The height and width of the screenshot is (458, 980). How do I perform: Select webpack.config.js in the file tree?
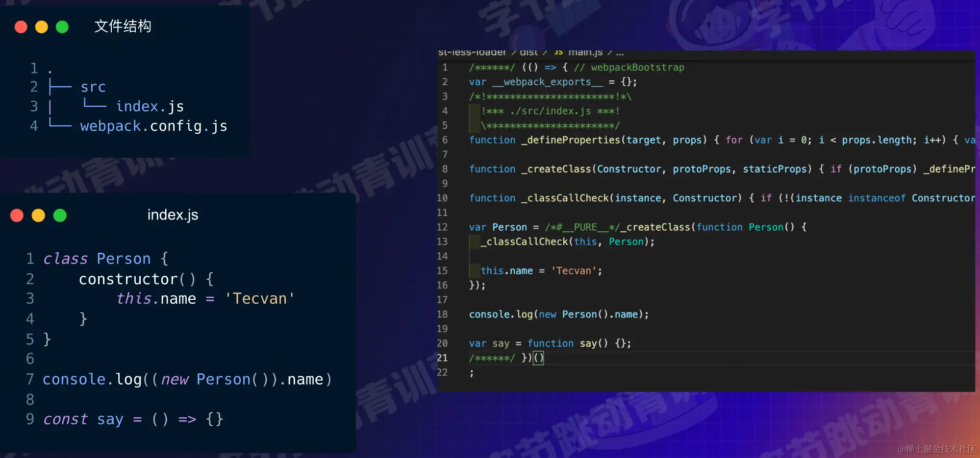[154, 126]
